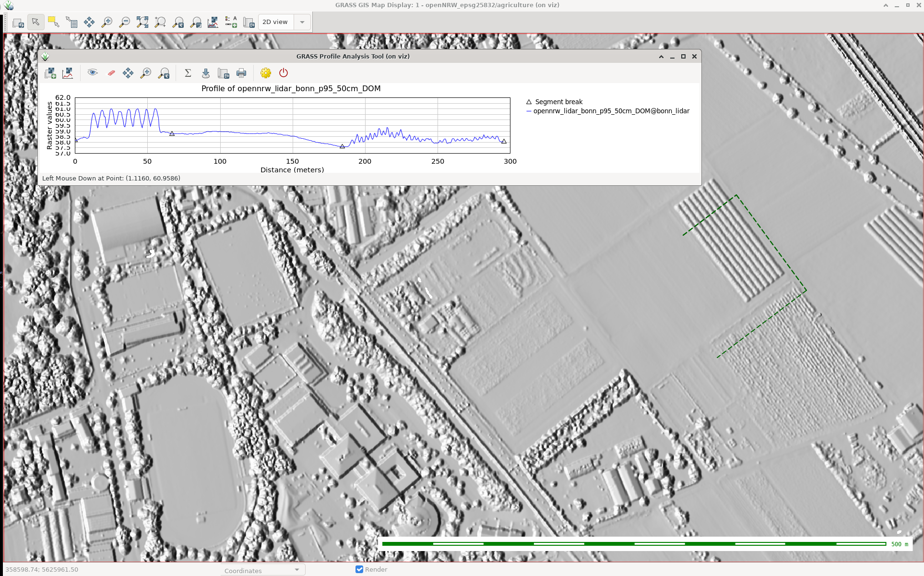Click Add map elements icon
The image size is (924, 576).
(231, 22)
